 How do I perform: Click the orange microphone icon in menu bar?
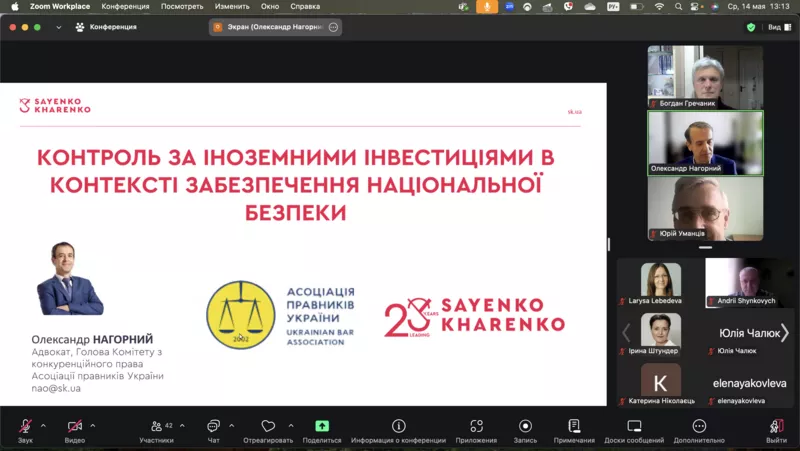487,7
